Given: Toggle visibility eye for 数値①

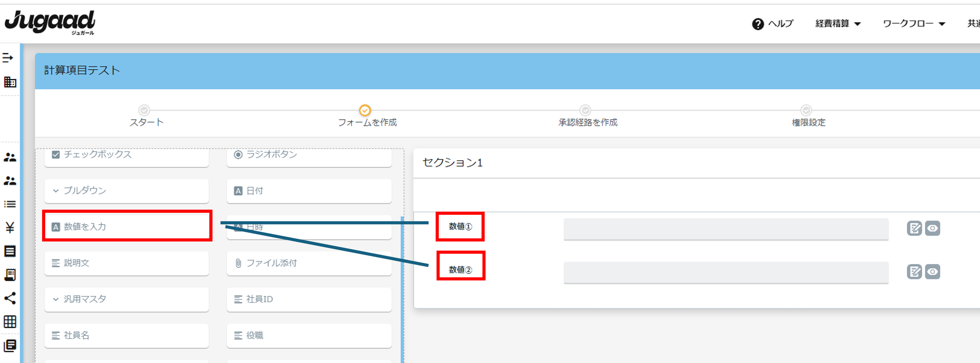Looking at the screenshot, I should pyautogui.click(x=932, y=228).
